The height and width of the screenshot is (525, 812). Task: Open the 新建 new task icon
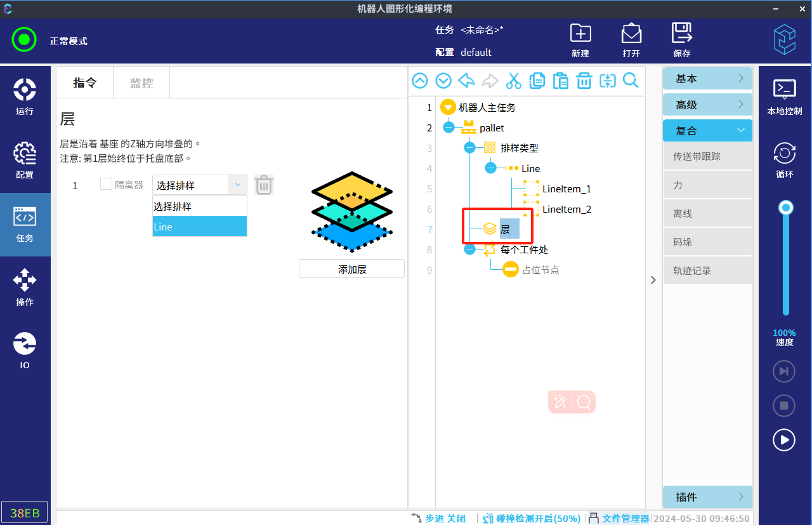(x=580, y=39)
